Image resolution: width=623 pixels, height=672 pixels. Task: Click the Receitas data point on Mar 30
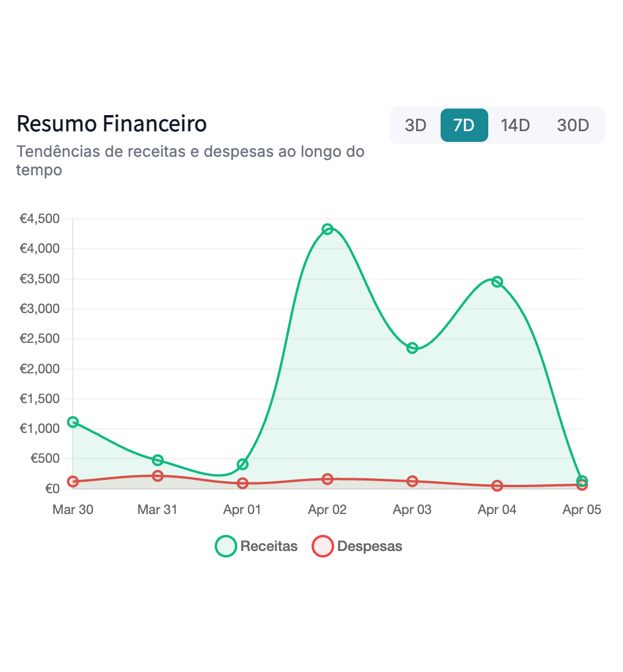[x=73, y=422]
